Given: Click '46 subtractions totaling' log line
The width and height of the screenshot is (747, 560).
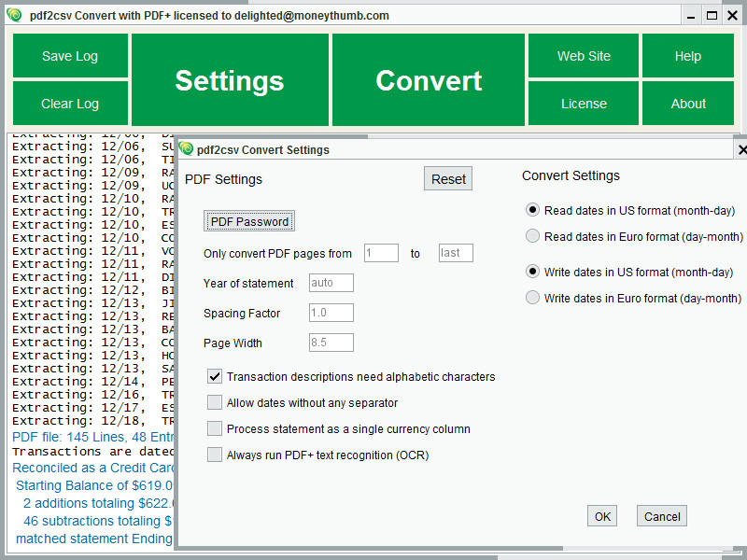Looking at the screenshot, I should [x=98, y=521].
